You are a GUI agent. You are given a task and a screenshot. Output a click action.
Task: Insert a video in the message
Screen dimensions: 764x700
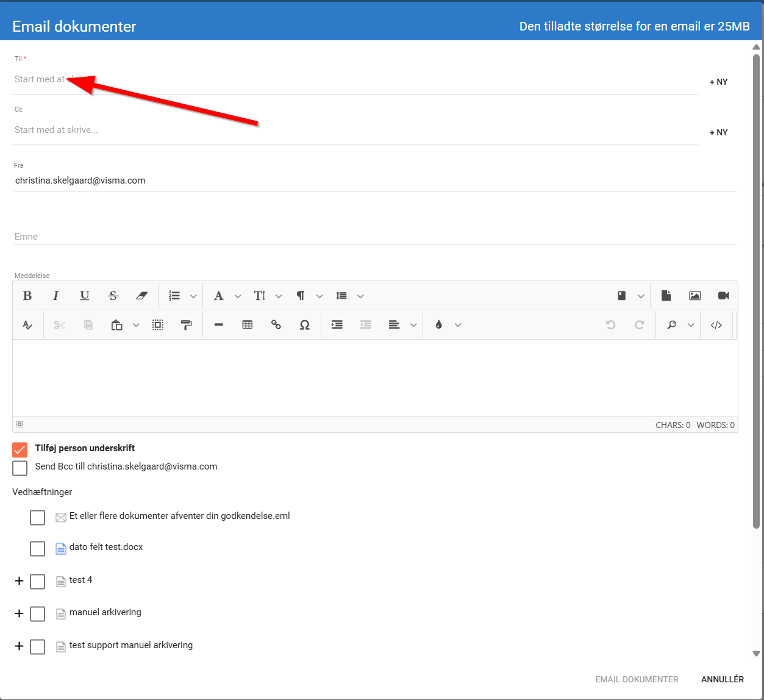pyautogui.click(x=723, y=296)
